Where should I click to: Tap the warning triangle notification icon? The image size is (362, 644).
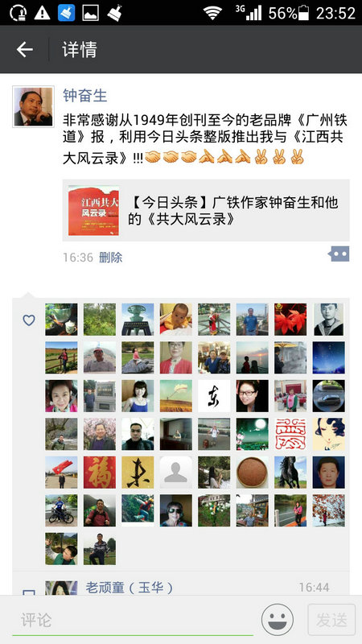tap(42, 13)
